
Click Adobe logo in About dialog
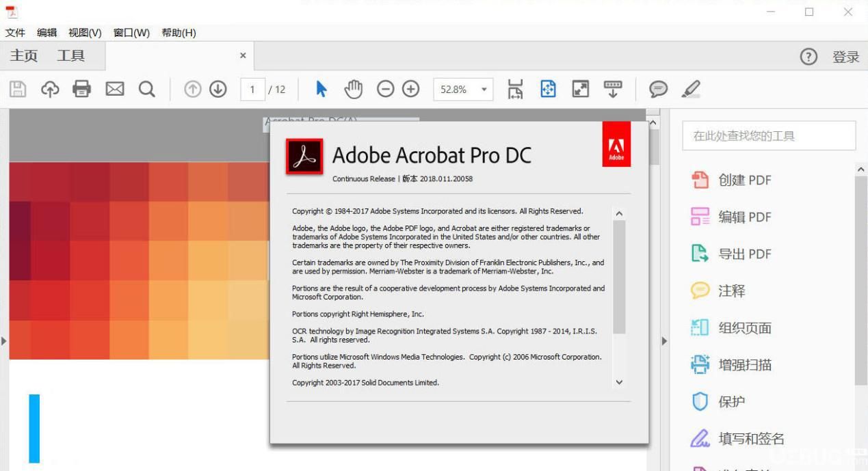(616, 144)
